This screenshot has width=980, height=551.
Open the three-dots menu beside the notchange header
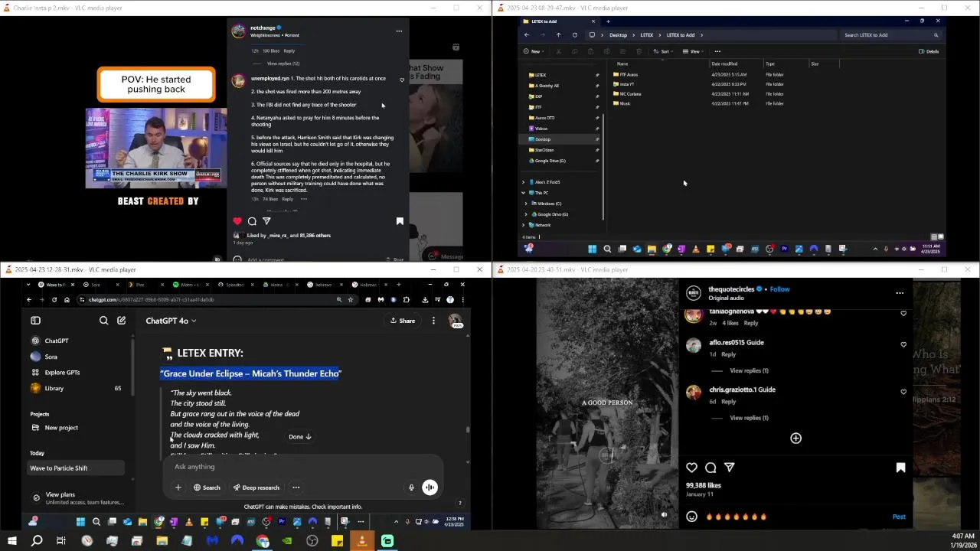(399, 31)
